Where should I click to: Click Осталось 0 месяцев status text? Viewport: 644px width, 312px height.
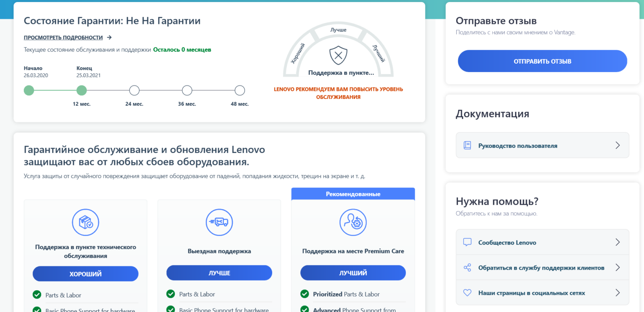(x=182, y=49)
